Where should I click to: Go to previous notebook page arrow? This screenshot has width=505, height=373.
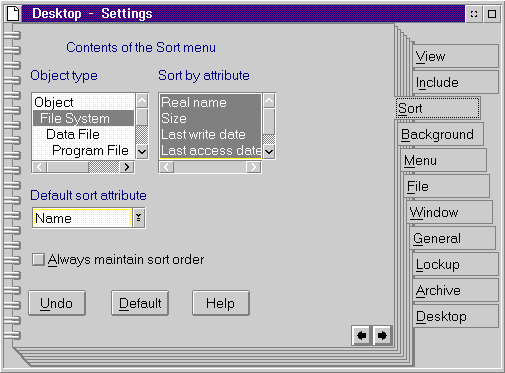click(361, 335)
